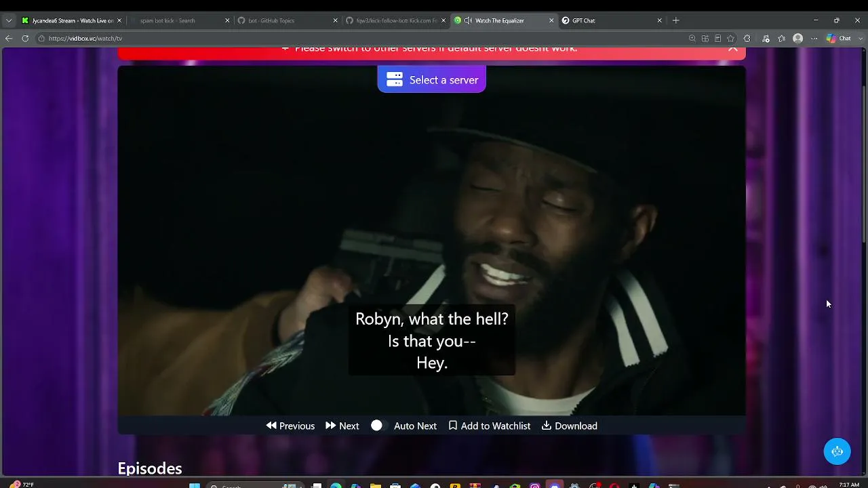
Task: Open a new browser tab
Action: coord(675,20)
